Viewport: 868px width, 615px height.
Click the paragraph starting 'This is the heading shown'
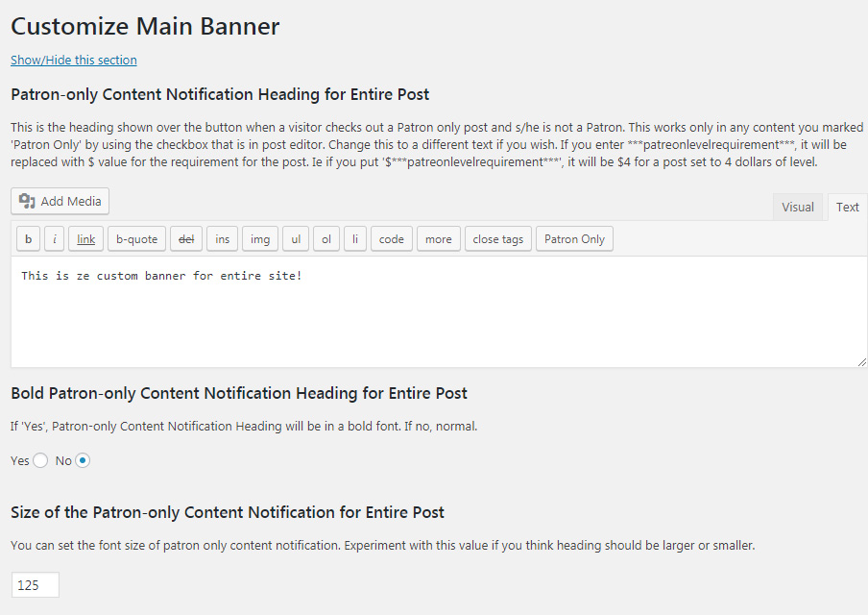437,144
